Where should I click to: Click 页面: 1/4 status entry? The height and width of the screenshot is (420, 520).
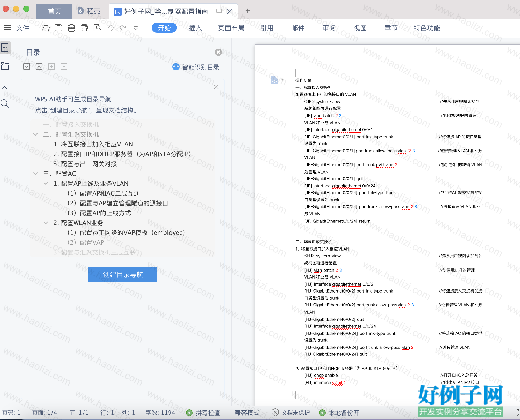pos(44,412)
